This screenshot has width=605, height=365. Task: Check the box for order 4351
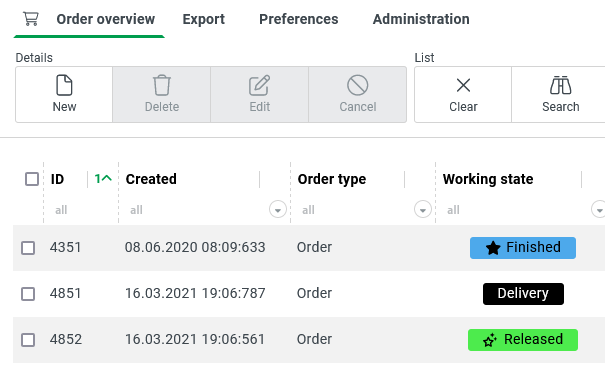tap(28, 248)
